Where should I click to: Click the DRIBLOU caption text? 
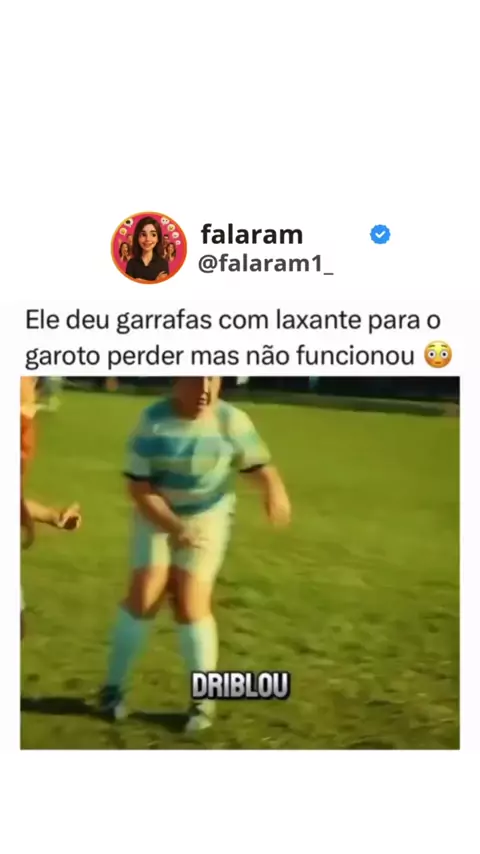point(240,686)
